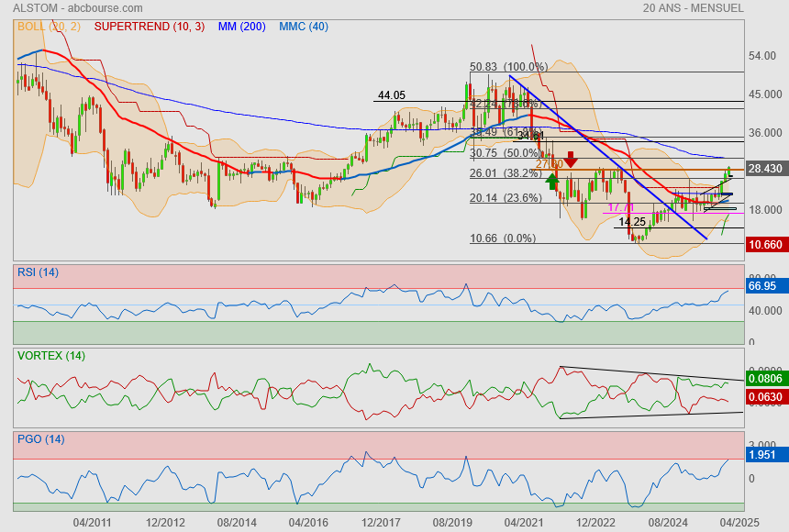Screen dimensions: 789x532
Task: Toggle the MM (200) moving average label
Action: pyautogui.click(x=242, y=27)
